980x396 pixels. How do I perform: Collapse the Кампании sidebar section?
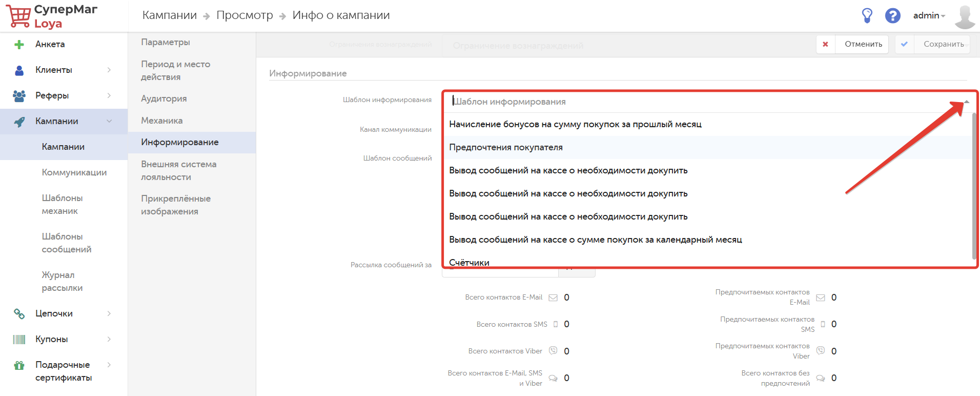pyautogui.click(x=109, y=121)
